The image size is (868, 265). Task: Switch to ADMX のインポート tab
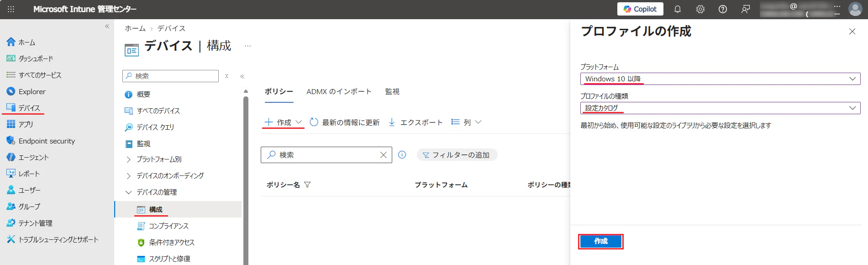pyautogui.click(x=339, y=92)
